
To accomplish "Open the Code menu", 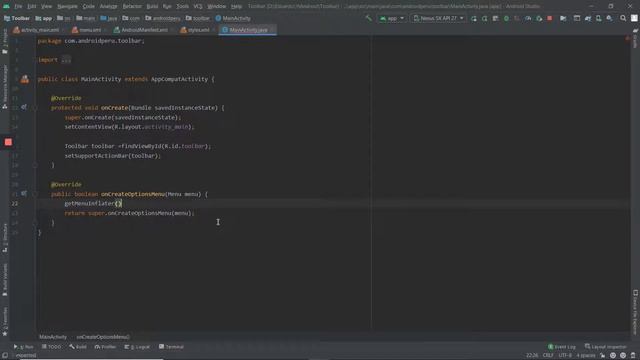I will point(89,6).
